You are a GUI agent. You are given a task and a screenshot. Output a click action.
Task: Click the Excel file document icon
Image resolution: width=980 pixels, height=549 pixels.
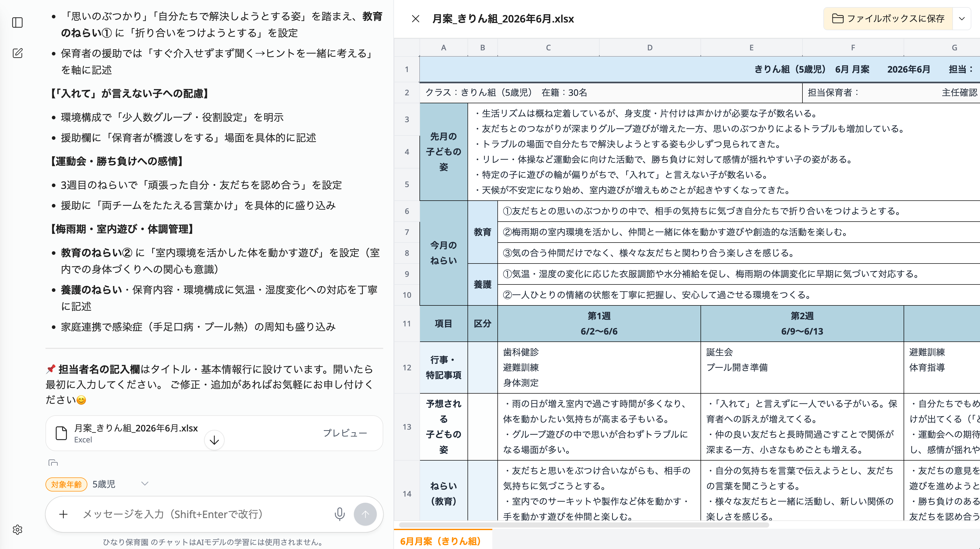point(61,433)
